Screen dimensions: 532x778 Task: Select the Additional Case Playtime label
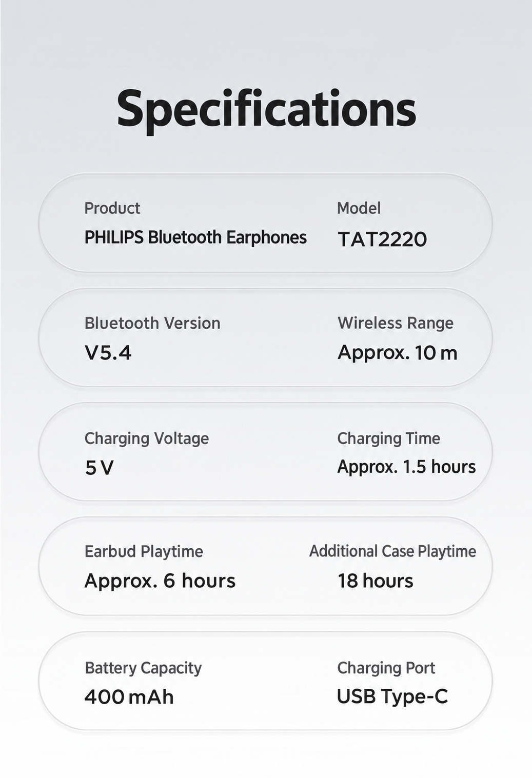point(392,551)
